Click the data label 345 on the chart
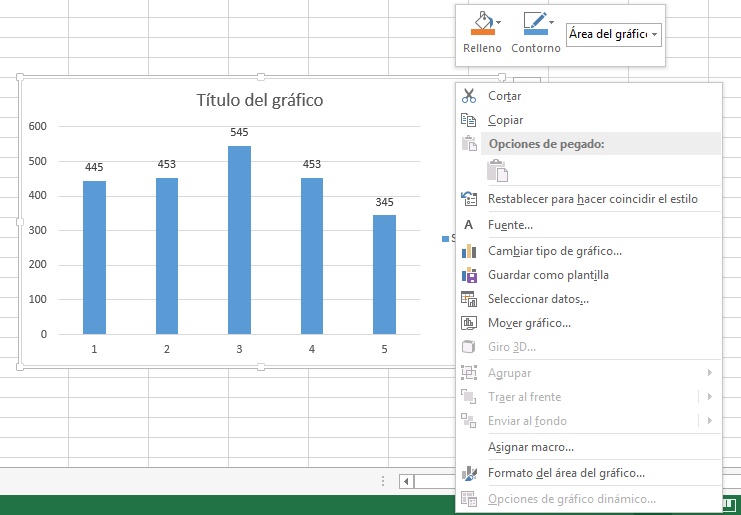The height and width of the screenshot is (515, 741). pyautogui.click(x=384, y=202)
